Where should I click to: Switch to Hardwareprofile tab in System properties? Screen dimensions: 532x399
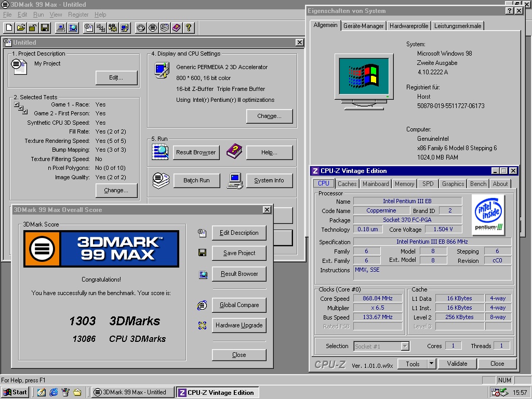coord(408,26)
